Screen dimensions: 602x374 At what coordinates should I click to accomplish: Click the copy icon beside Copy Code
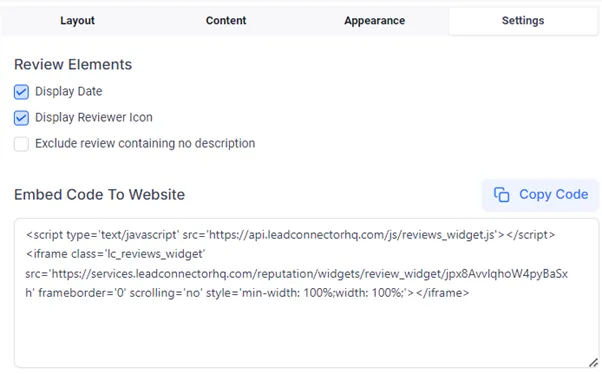[501, 195]
